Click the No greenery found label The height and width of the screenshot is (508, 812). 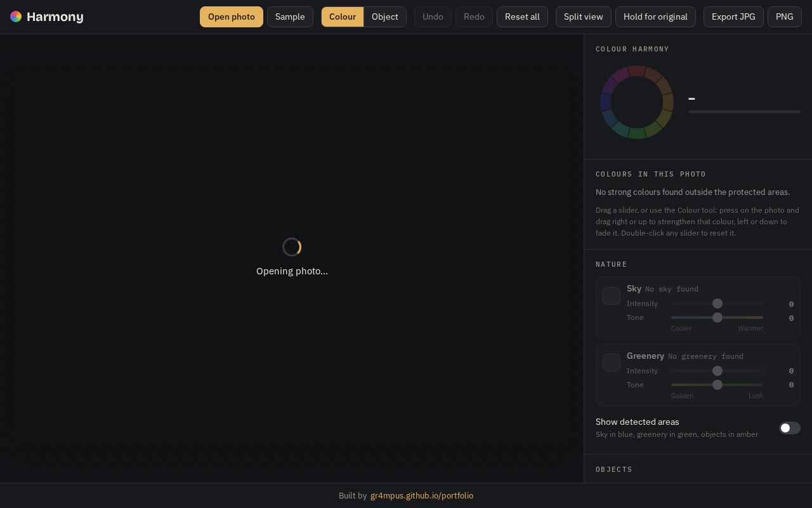coord(705,356)
